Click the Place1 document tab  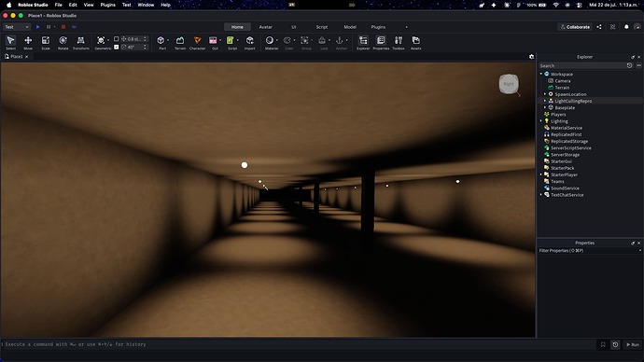pyautogui.click(x=17, y=57)
